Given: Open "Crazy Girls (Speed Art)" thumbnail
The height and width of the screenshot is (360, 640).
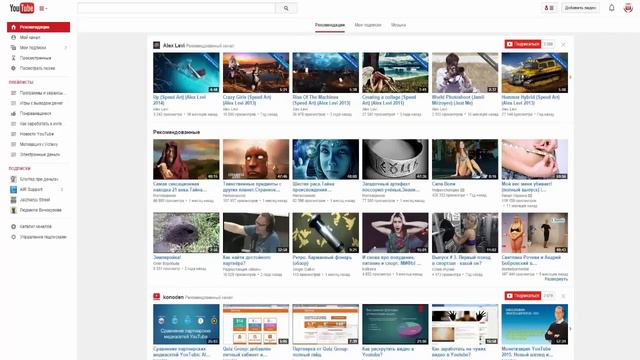Looking at the screenshot, I should click(x=256, y=73).
